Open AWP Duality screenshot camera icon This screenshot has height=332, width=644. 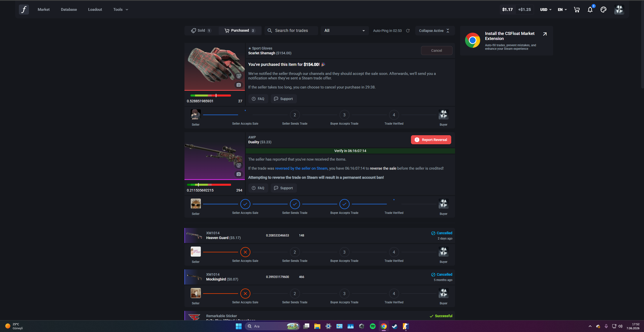tap(239, 174)
